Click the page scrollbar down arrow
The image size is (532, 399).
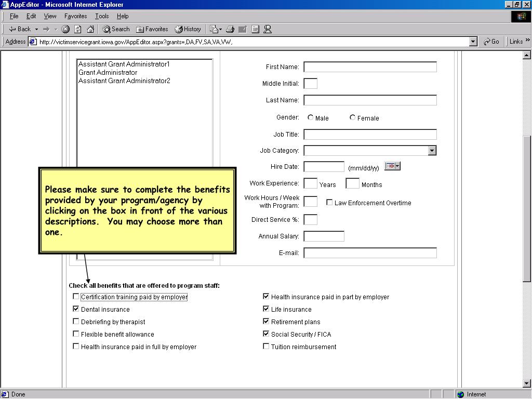point(527,384)
